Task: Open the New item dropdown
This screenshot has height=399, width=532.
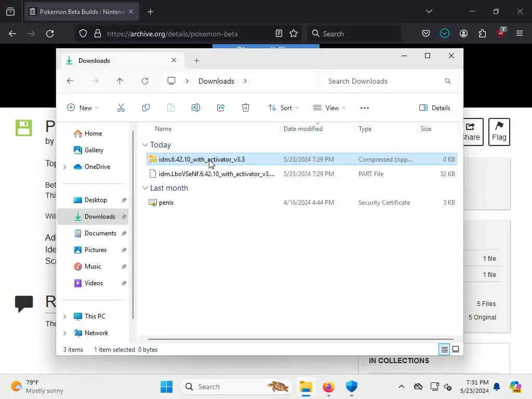Action: tap(83, 108)
